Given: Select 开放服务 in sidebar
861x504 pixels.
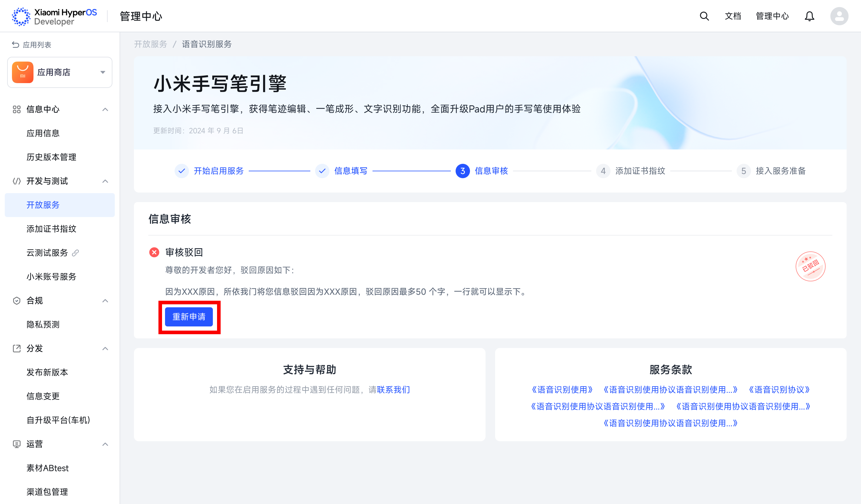Looking at the screenshot, I should (60, 205).
